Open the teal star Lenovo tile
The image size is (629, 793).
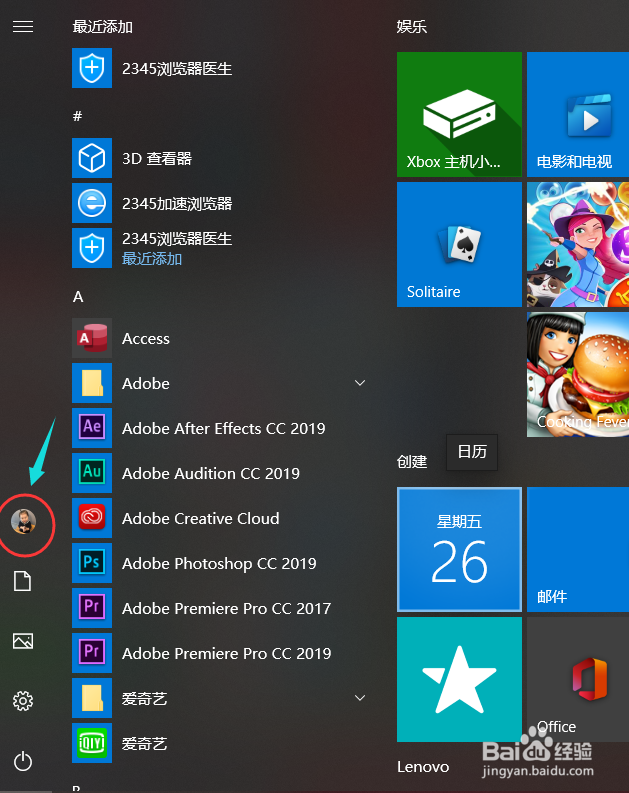point(459,679)
